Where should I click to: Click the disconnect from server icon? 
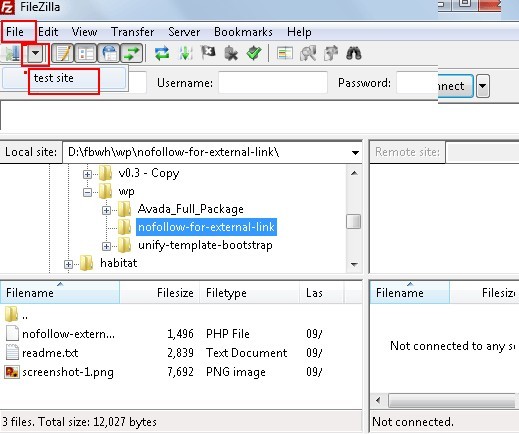231,53
